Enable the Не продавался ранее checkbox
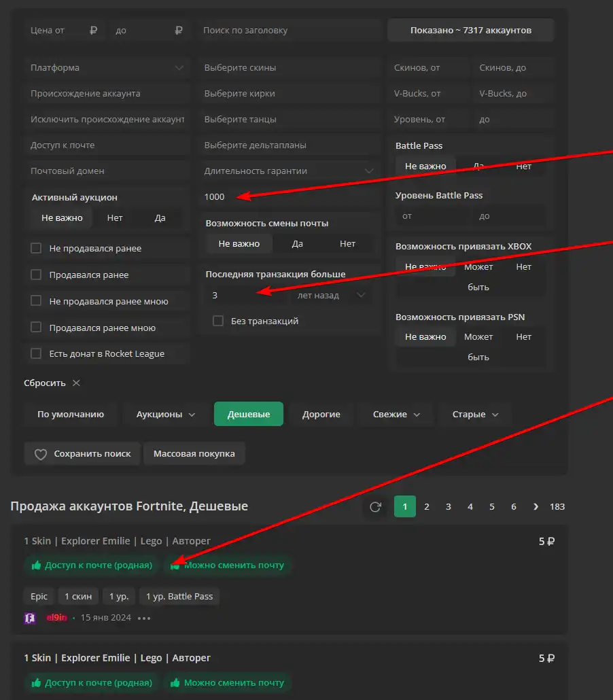The width and height of the screenshot is (613, 700). coord(36,249)
